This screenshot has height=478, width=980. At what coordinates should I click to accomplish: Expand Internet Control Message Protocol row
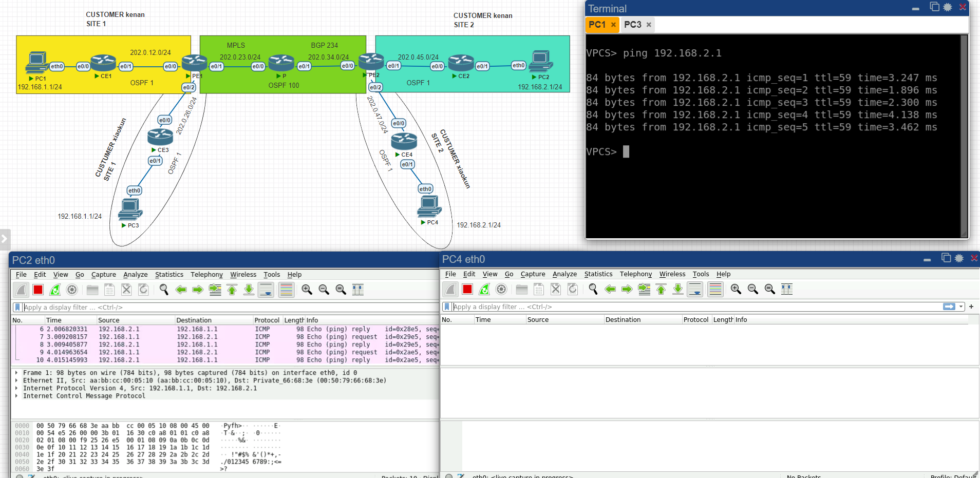(17, 396)
